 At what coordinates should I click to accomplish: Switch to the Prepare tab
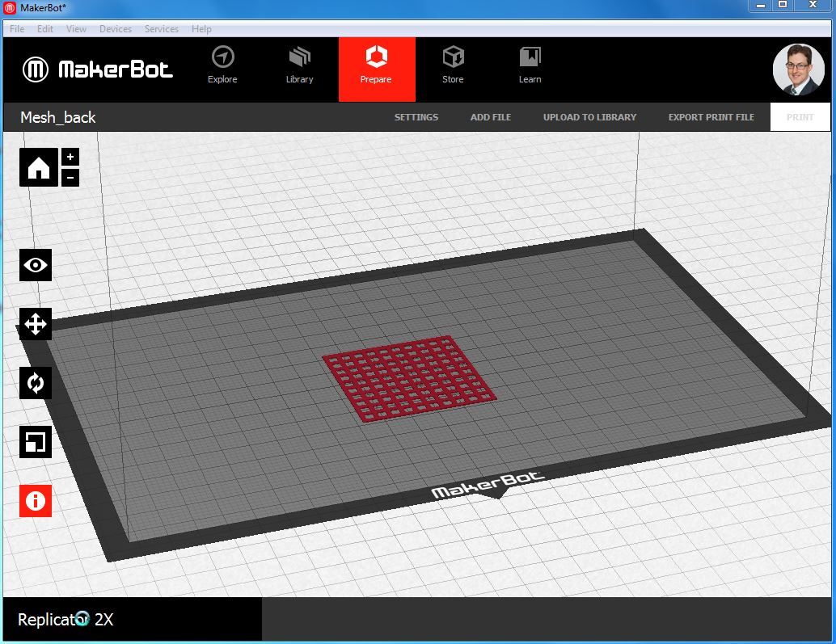click(376, 65)
